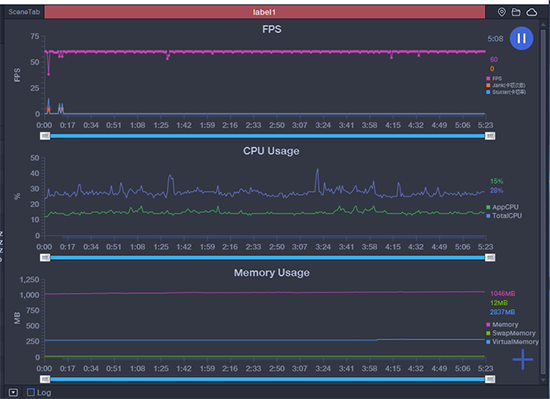The width and height of the screenshot is (550, 399).
Task: Click the label1 red bar
Action: (265, 12)
